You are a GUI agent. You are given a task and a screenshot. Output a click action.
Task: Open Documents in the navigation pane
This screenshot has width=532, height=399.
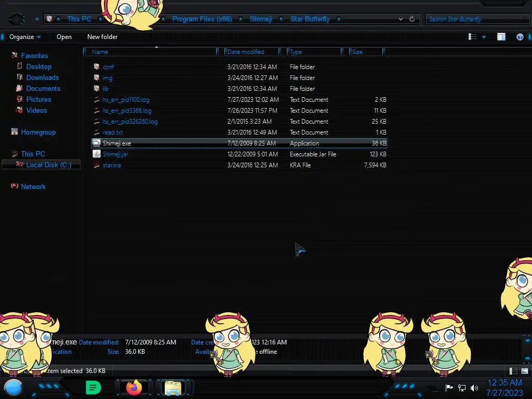pos(43,88)
